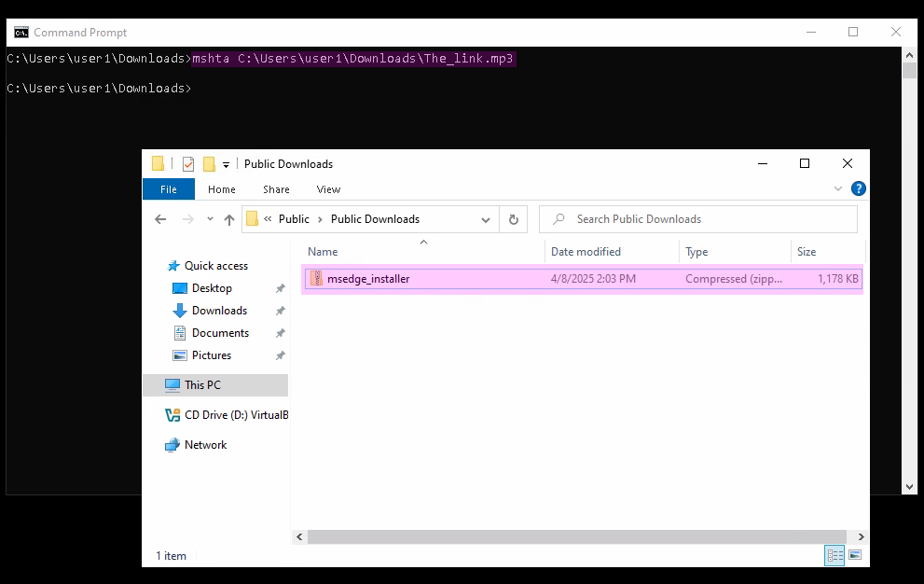Go back with the Back arrow
This screenshot has height=584, width=924.
coord(160,219)
